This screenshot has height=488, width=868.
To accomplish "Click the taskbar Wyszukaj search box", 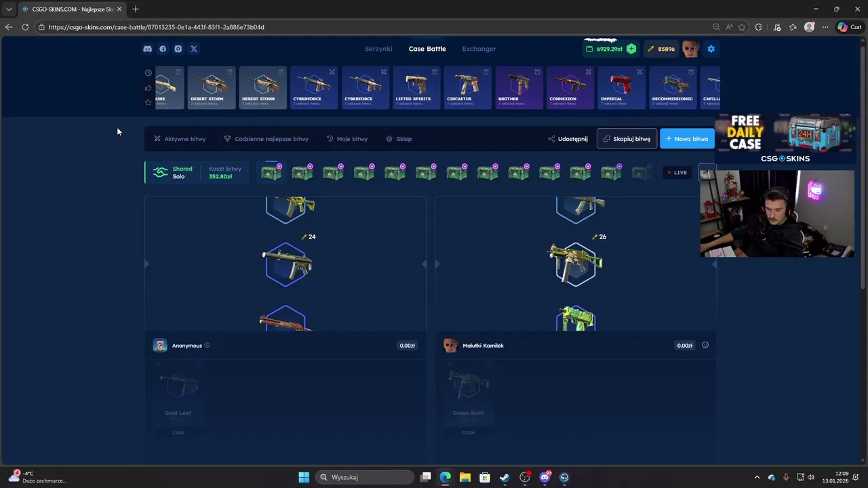I will tap(365, 477).
